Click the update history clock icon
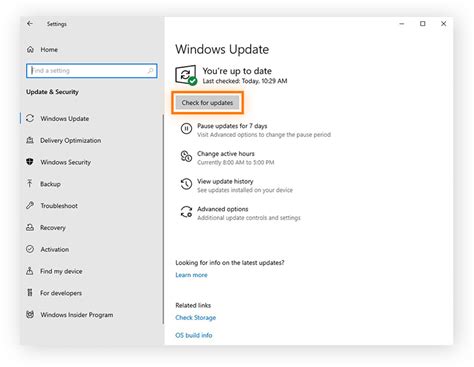 186,184
